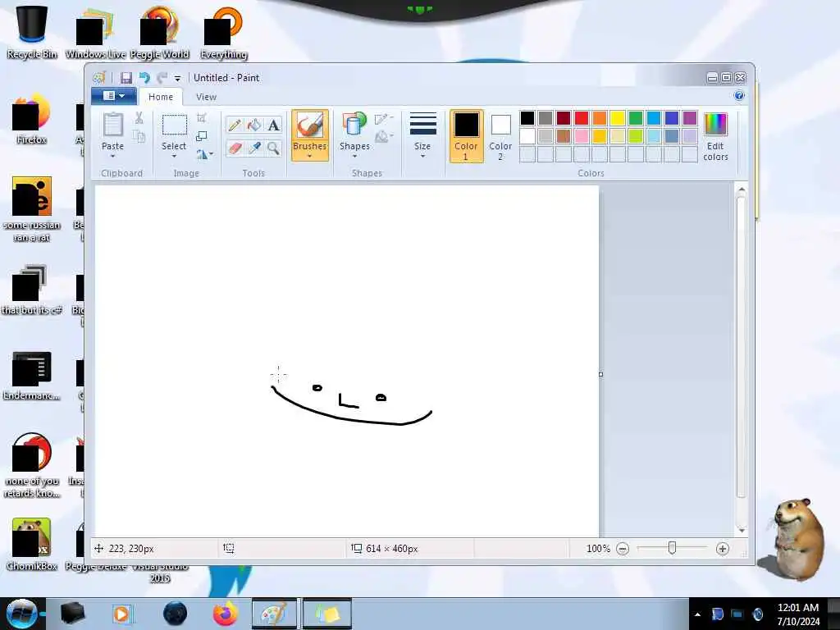Viewport: 840px width, 630px height.
Task: Zoom out with the minus button
Action: click(623, 549)
